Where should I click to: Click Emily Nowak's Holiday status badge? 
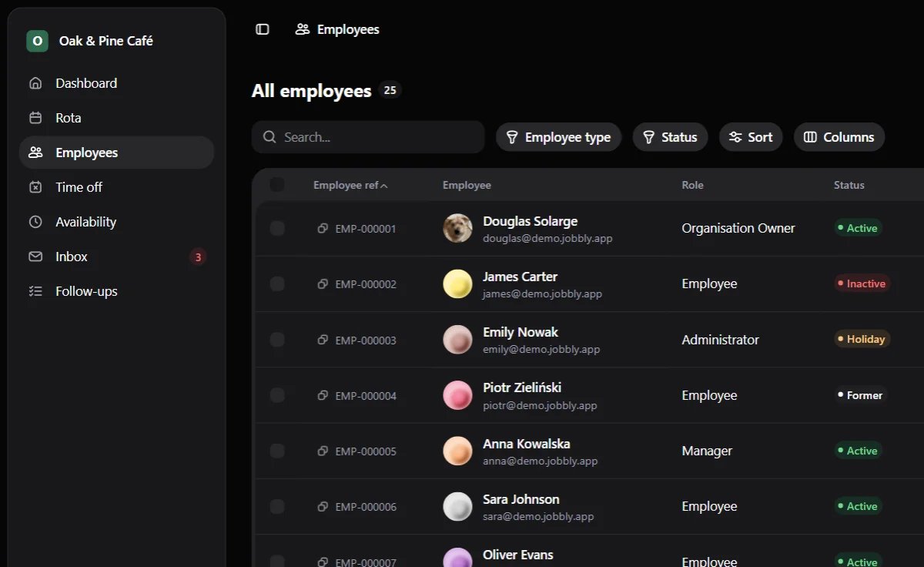(862, 339)
